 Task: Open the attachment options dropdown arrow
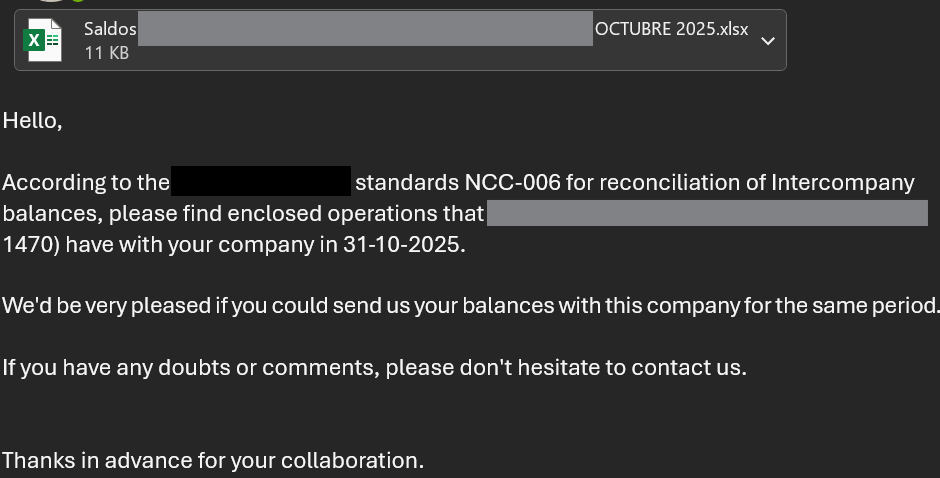click(x=767, y=41)
